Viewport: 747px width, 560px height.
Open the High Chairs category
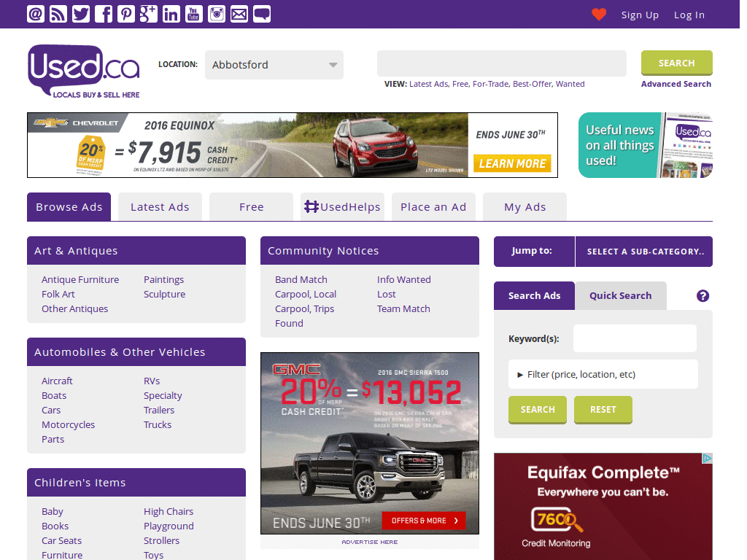[x=169, y=511]
